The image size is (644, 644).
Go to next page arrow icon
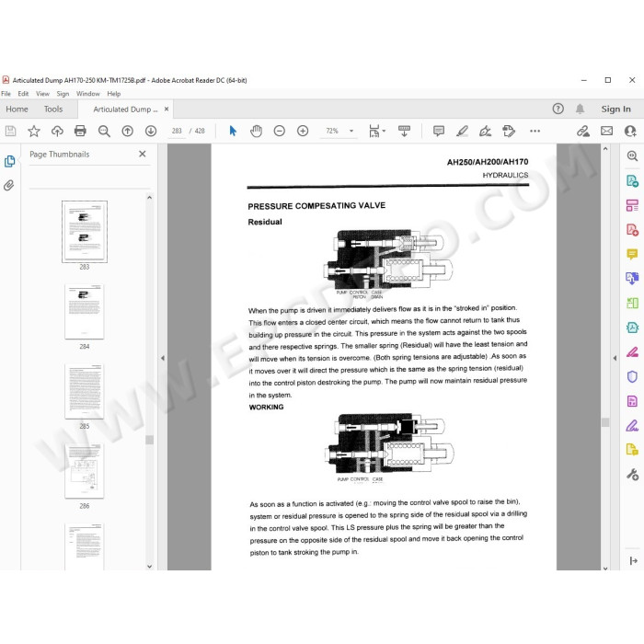pos(151,131)
